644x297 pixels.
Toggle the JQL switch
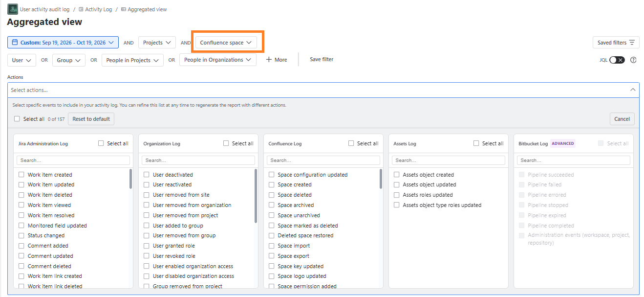617,60
